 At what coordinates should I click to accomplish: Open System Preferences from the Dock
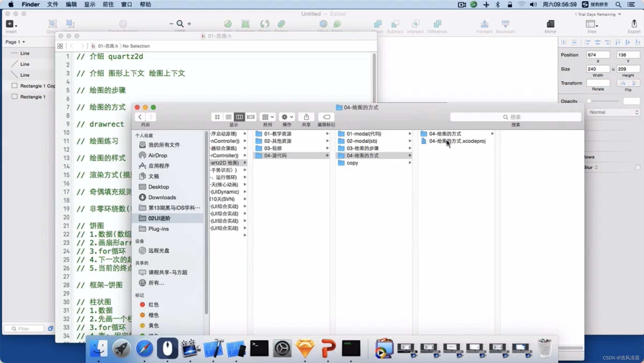282,348
